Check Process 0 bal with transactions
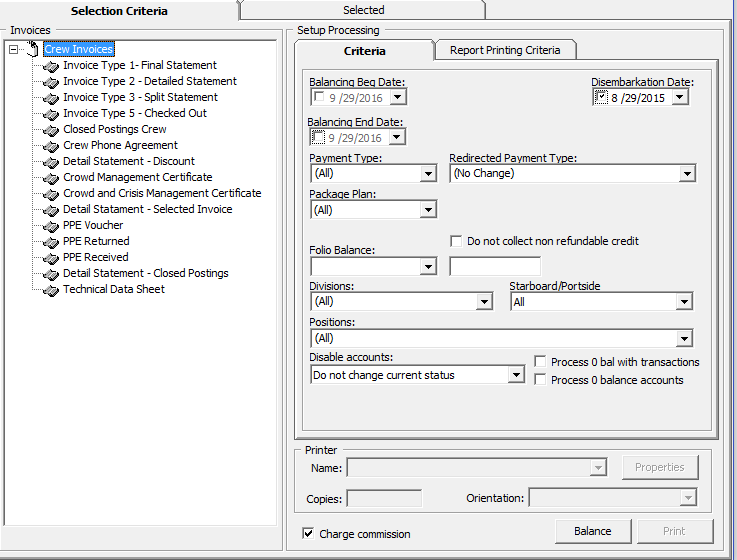This screenshot has height=560, width=737. (x=540, y=362)
